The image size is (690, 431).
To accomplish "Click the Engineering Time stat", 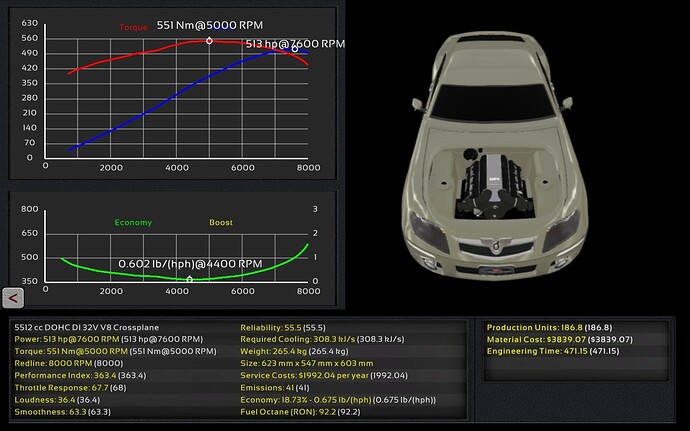I will 551,351.
